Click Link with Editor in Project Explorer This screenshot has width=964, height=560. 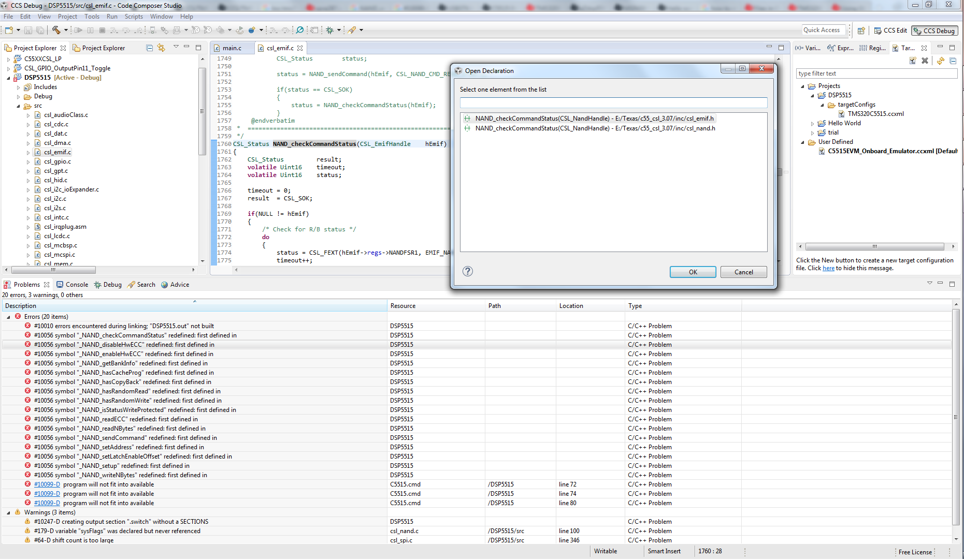pyautogui.click(x=161, y=48)
